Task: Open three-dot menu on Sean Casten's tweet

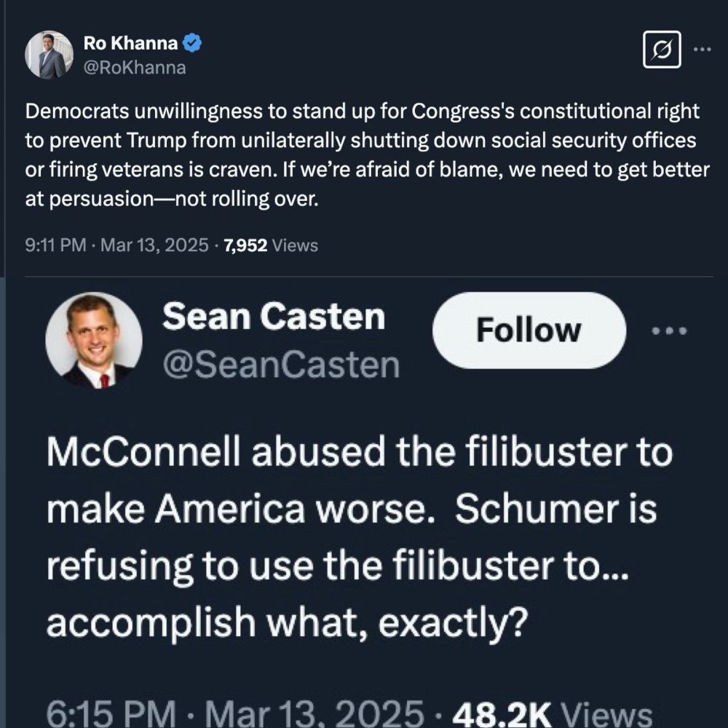Action: click(668, 331)
